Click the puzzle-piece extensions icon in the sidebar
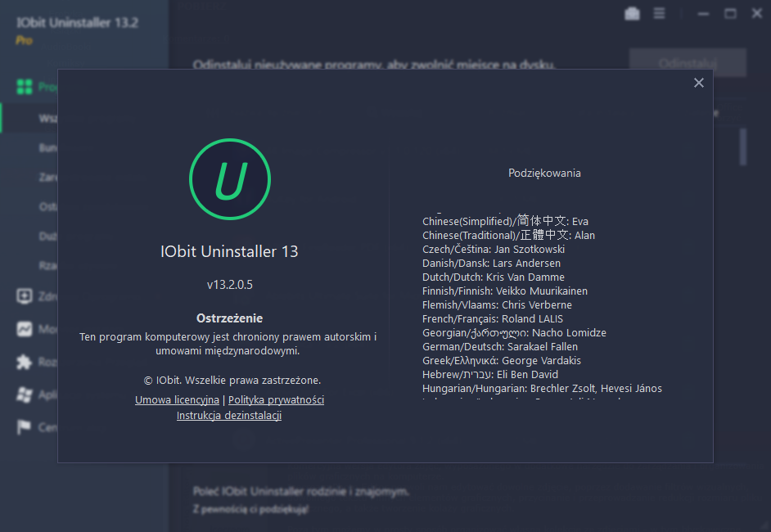The height and width of the screenshot is (532, 771). (x=24, y=362)
